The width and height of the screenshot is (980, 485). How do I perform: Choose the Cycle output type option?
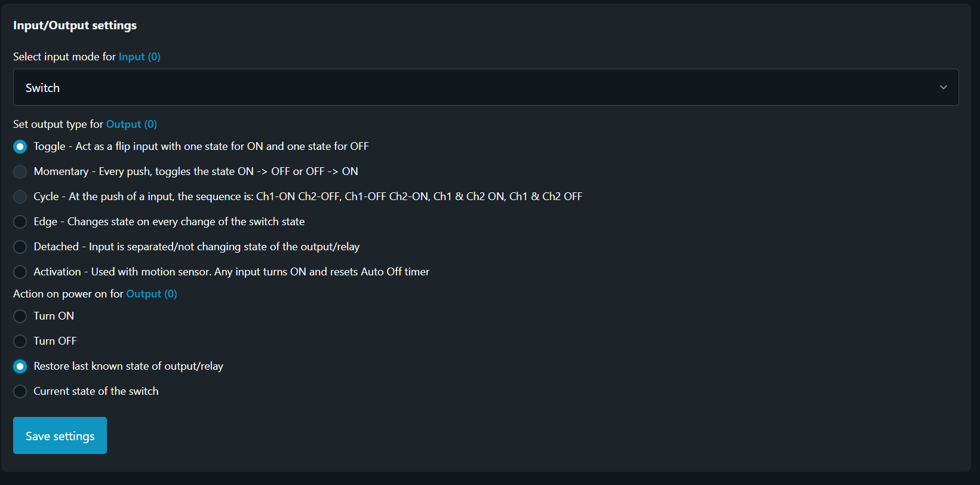click(x=20, y=197)
